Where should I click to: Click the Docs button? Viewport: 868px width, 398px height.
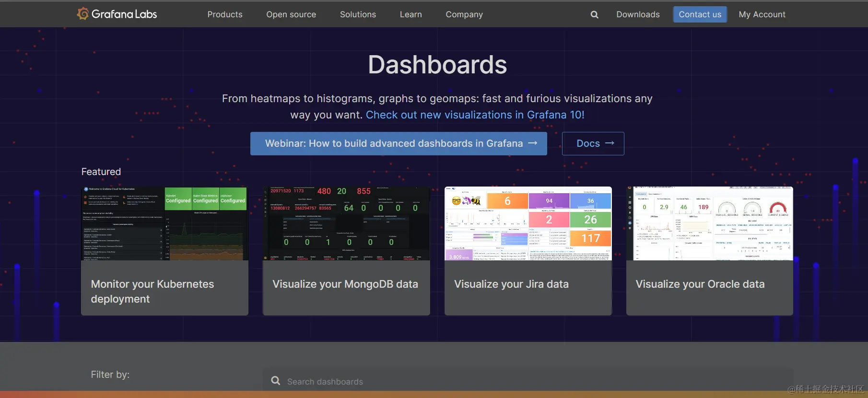point(593,143)
